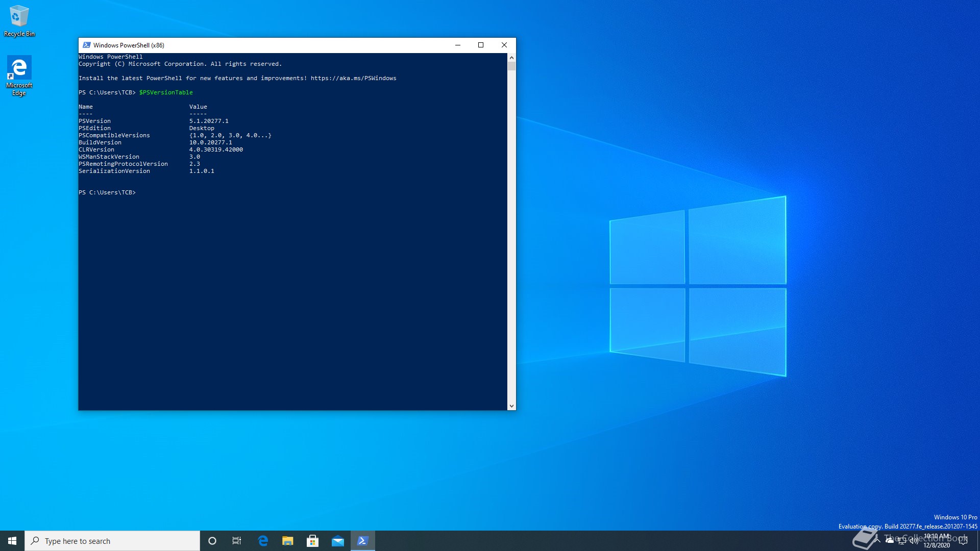The height and width of the screenshot is (551, 980).
Task: Show hidden tray icons chevron
Action: pyautogui.click(x=877, y=541)
